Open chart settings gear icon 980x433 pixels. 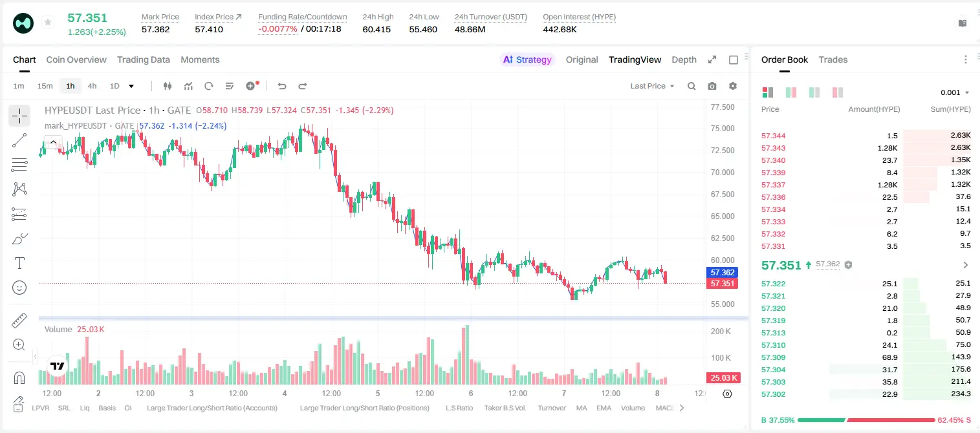pos(733,86)
